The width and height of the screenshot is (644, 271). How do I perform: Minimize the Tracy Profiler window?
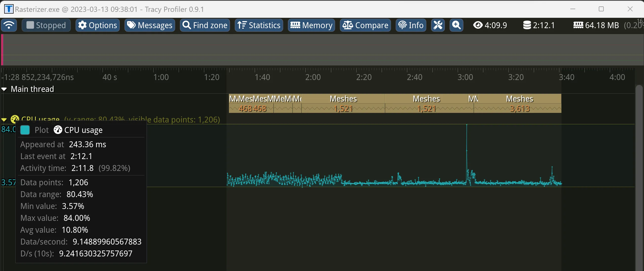573,9
